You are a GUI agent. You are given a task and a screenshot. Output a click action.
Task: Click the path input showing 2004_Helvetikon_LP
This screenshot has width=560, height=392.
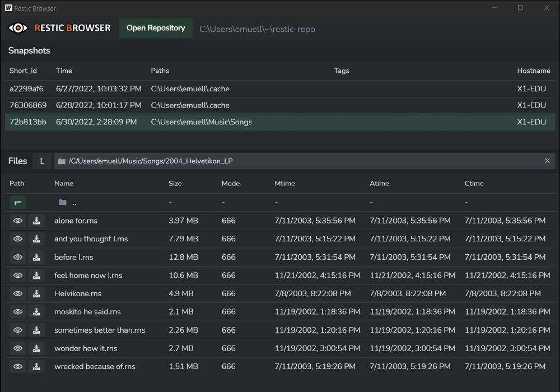(224, 161)
